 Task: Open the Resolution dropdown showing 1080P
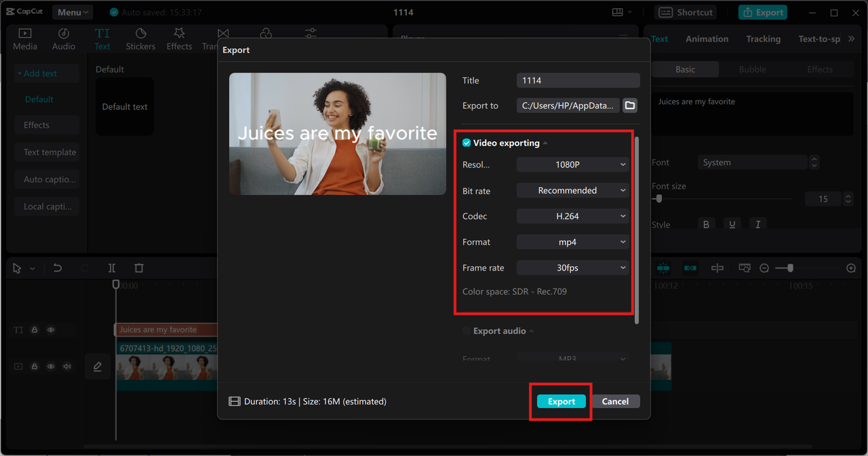coord(572,164)
